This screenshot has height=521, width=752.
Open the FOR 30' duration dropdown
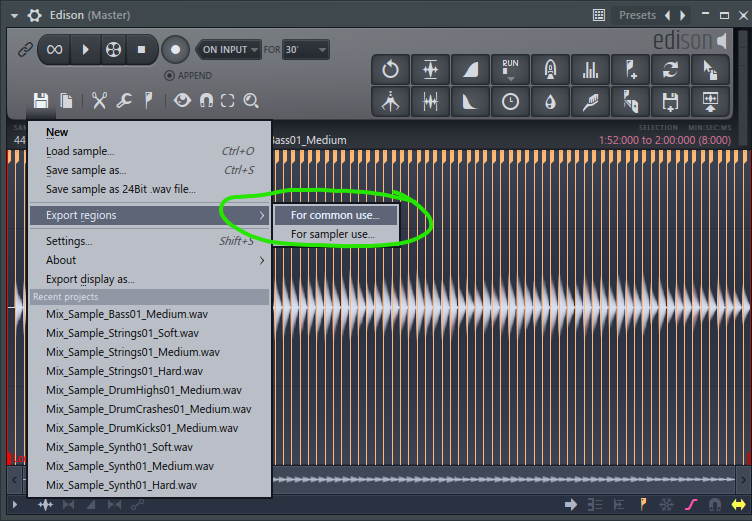point(306,49)
